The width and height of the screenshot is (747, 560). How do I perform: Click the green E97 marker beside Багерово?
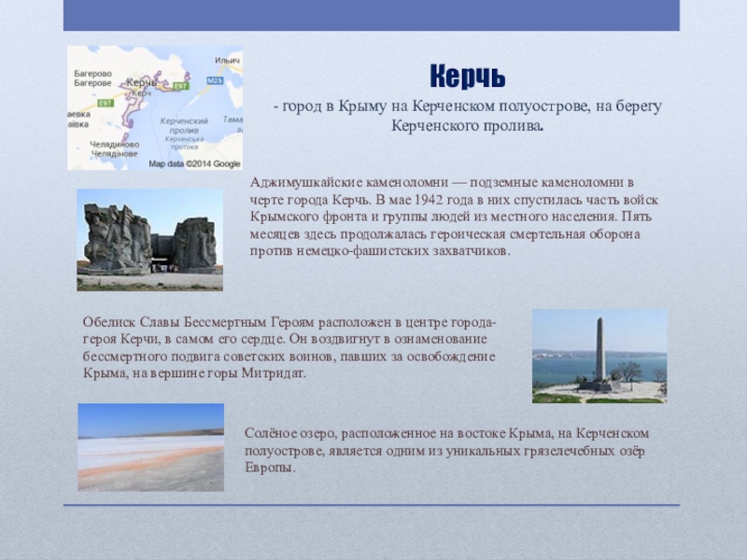pyautogui.click(x=106, y=103)
